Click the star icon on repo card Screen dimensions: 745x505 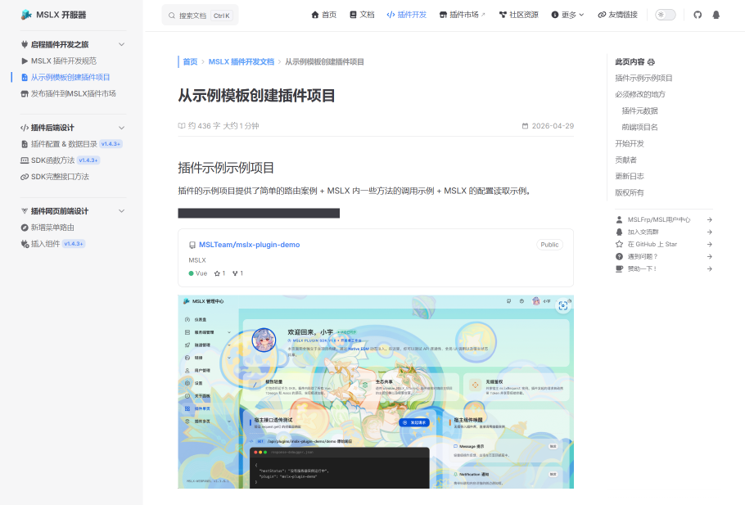pos(217,273)
